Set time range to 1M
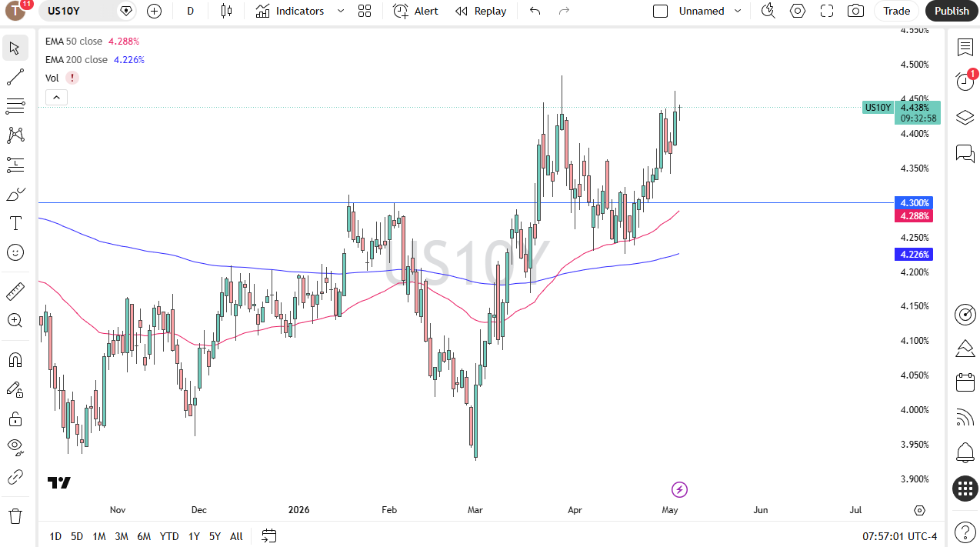The width and height of the screenshot is (980, 547). pyautogui.click(x=99, y=536)
